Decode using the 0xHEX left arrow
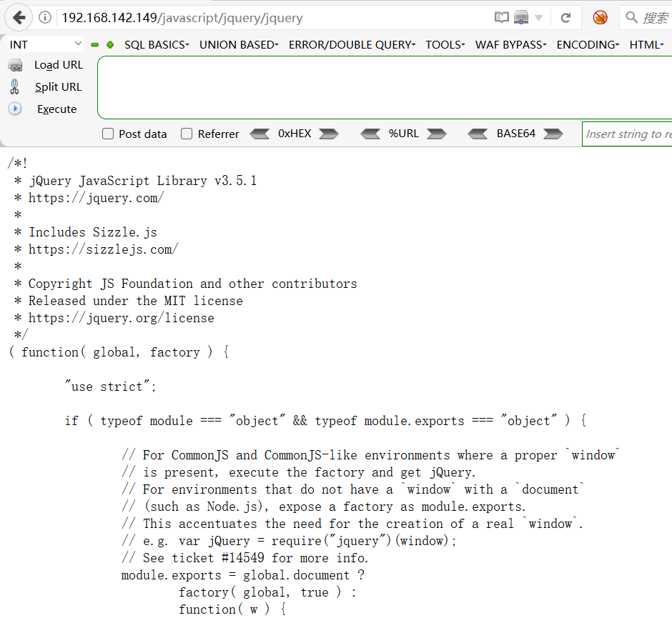The width and height of the screenshot is (672, 618). click(x=260, y=134)
